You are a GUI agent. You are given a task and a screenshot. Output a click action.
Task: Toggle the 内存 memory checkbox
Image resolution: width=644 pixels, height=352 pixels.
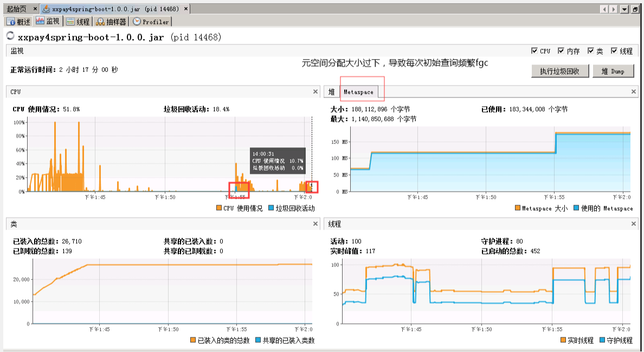click(561, 51)
